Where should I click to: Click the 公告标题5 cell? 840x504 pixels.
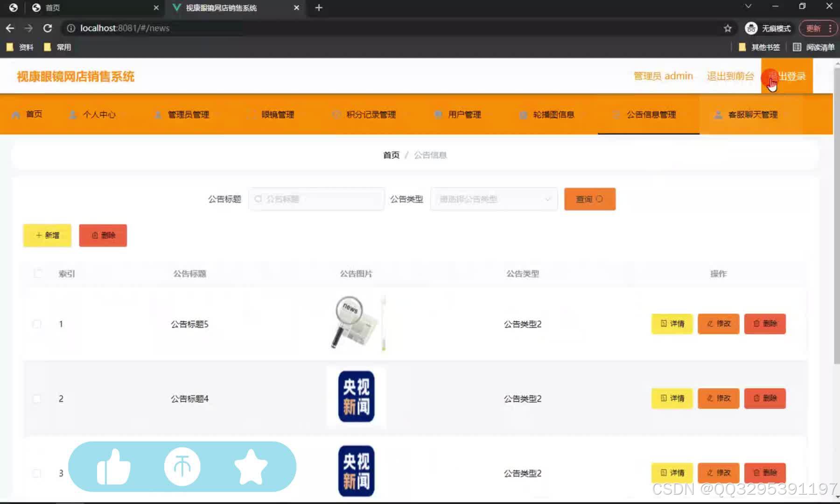click(189, 324)
